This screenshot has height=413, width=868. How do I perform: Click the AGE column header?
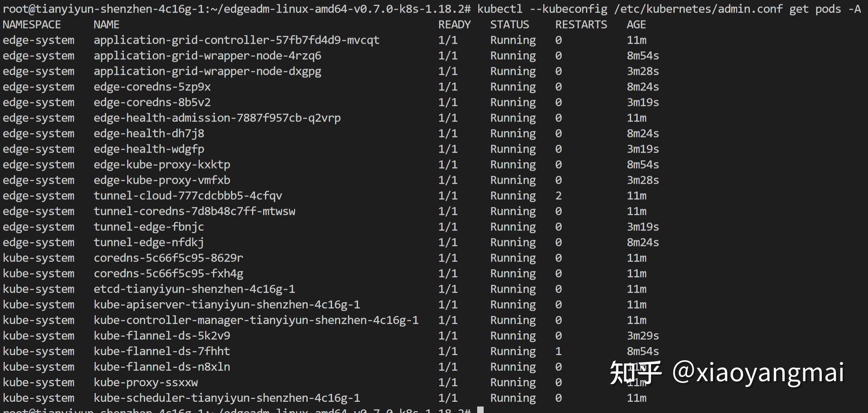click(636, 25)
